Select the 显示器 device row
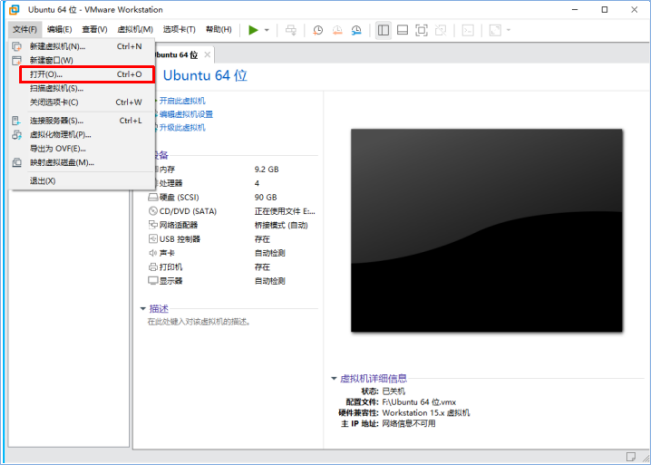This screenshot has width=651, height=465. (x=233, y=281)
